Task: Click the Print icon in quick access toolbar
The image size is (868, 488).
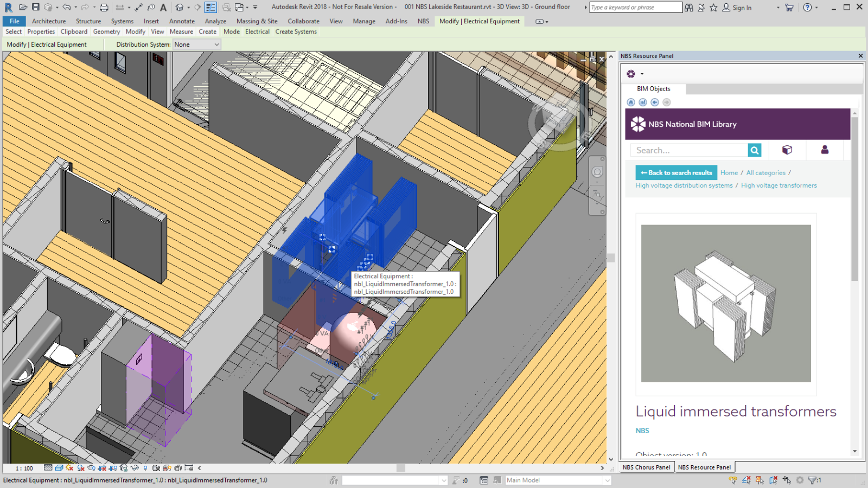Action: point(104,7)
